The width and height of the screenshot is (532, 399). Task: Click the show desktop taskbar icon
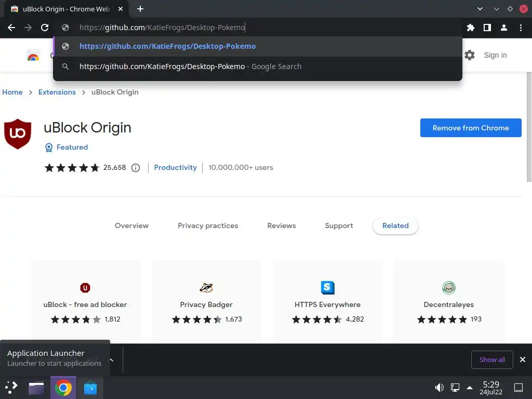click(518, 388)
